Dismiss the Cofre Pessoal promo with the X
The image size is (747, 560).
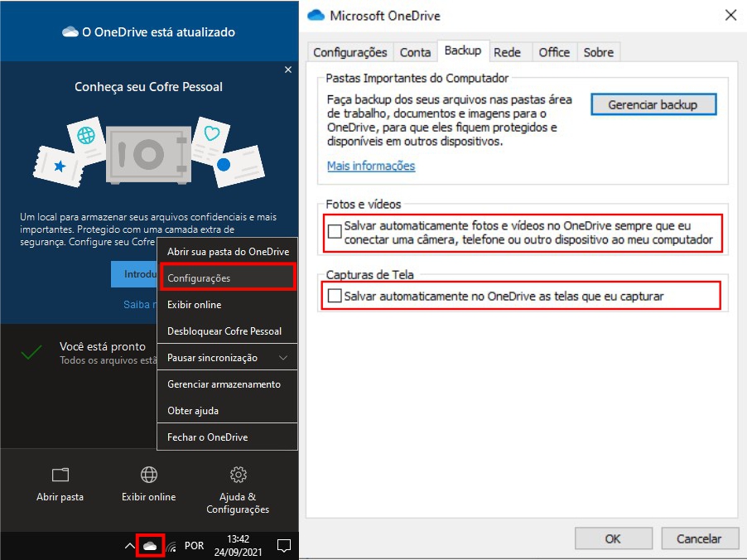[x=287, y=70]
